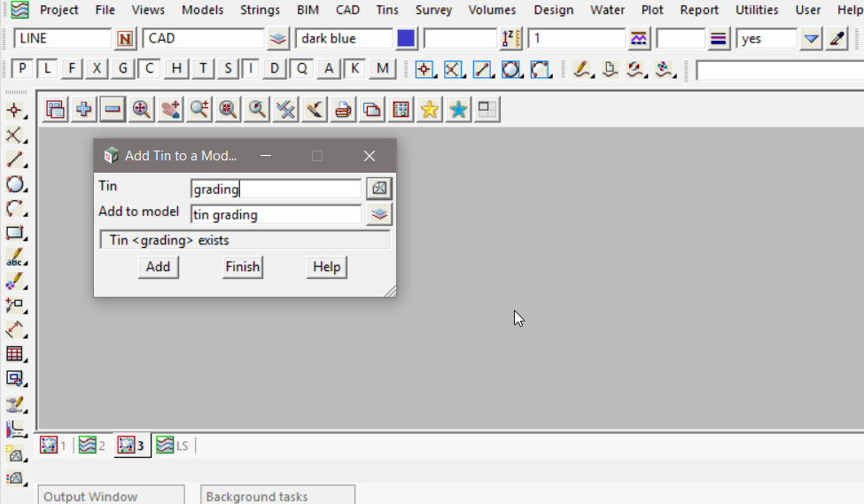Open the Volumes menu
The image size is (864, 504).
(x=492, y=10)
